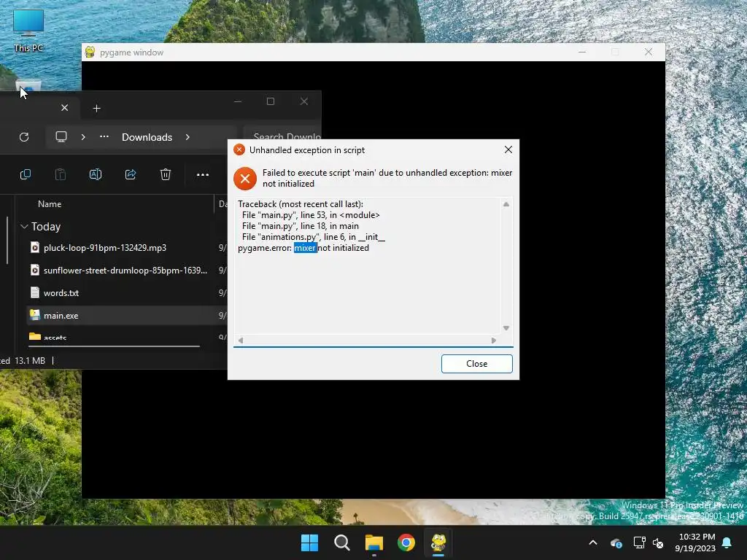Click the traceback scroll left arrow
The height and width of the screenshot is (560, 747).
click(241, 341)
